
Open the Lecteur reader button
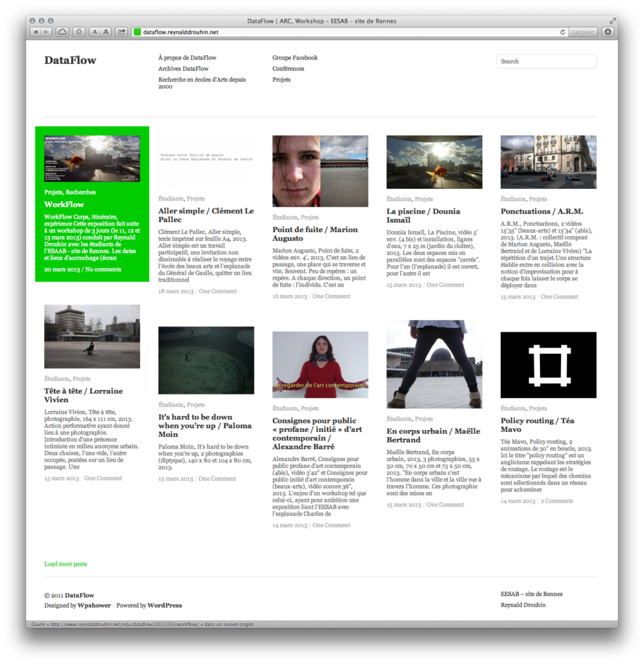pos(583,32)
